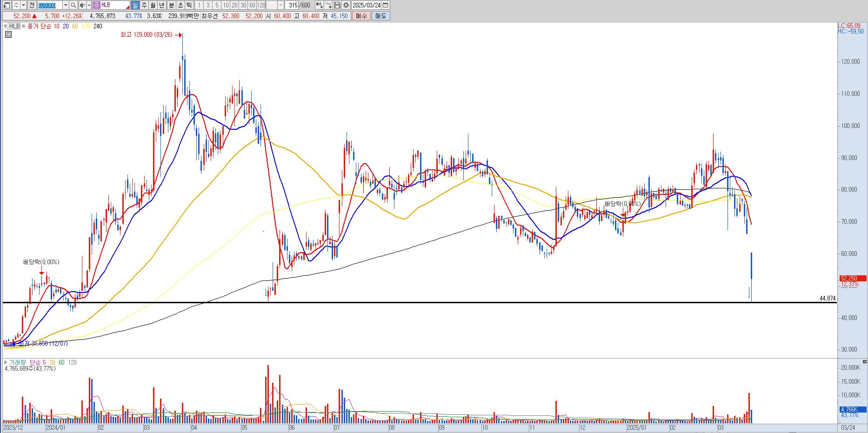Click the add-indicator candlestick icon
868x433 pixels.
click(319, 5)
